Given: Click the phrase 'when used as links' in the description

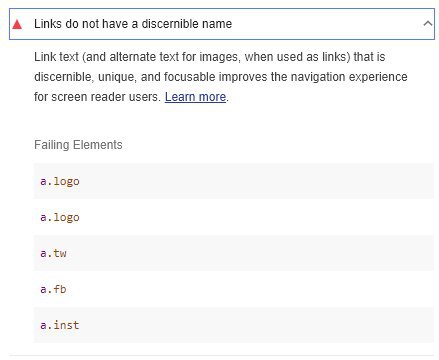Looking at the screenshot, I should point(296,57).
